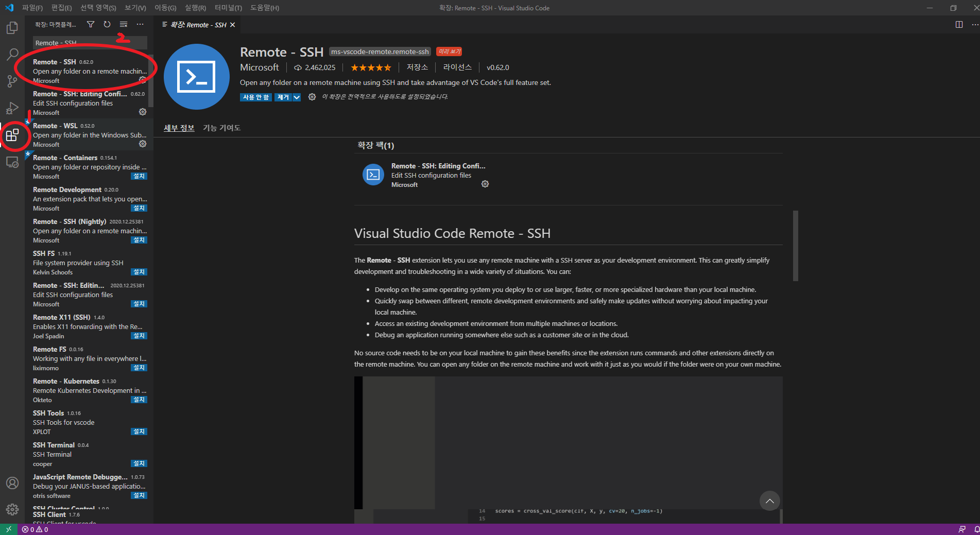Install the Remote FS extension
This screenshot has width=980, height=535.
(x=139, y=368)
